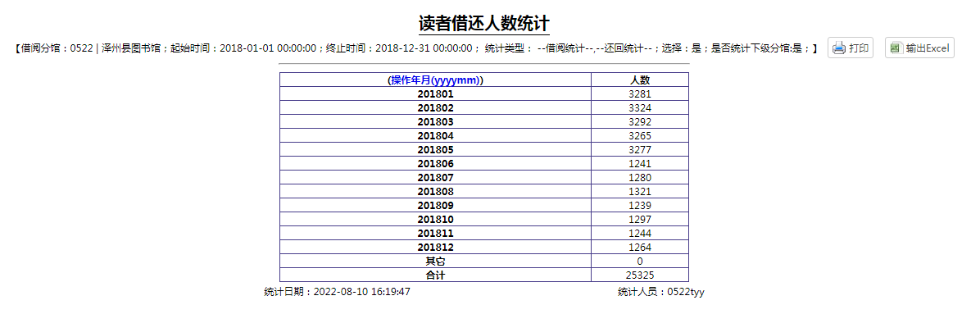Viewport: 980px width, 314px height.
Task: Click the value 3292 cell
Action: click(640, 122)
